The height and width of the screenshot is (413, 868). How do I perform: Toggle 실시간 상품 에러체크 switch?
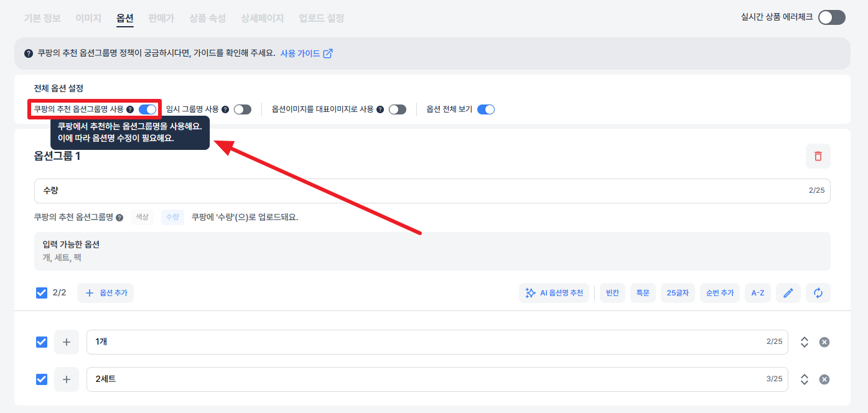coord(832,17)
